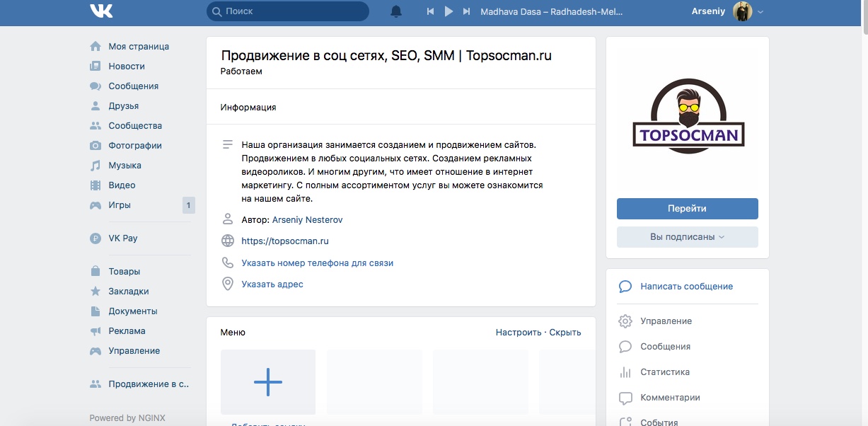This screenshot has width=868, height=426.
Task: Open Продвижение в с... community shortcut
Action: tap(149, 384)
